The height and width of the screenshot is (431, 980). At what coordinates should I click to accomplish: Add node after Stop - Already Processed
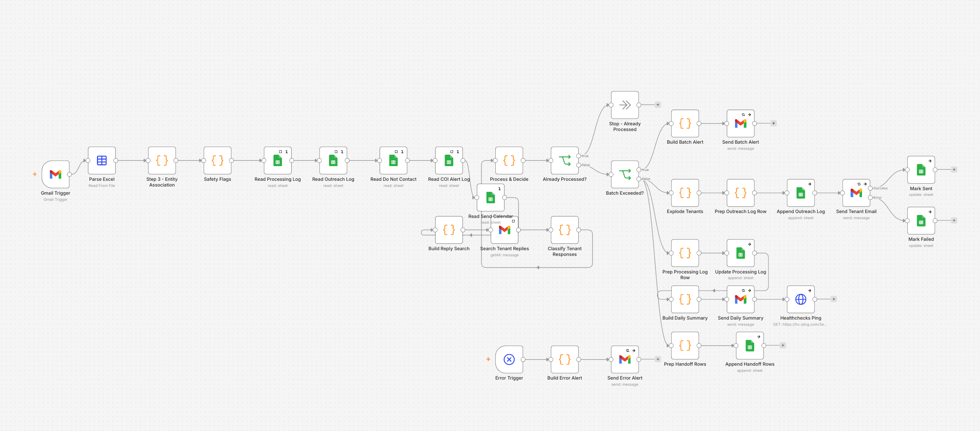[658, 105]
